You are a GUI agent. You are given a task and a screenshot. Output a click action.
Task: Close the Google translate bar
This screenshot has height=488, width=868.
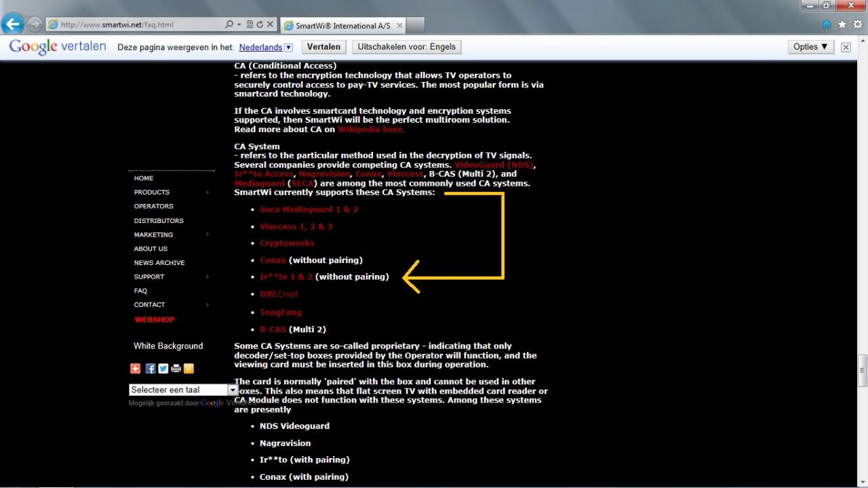click(x=846, y=47)
